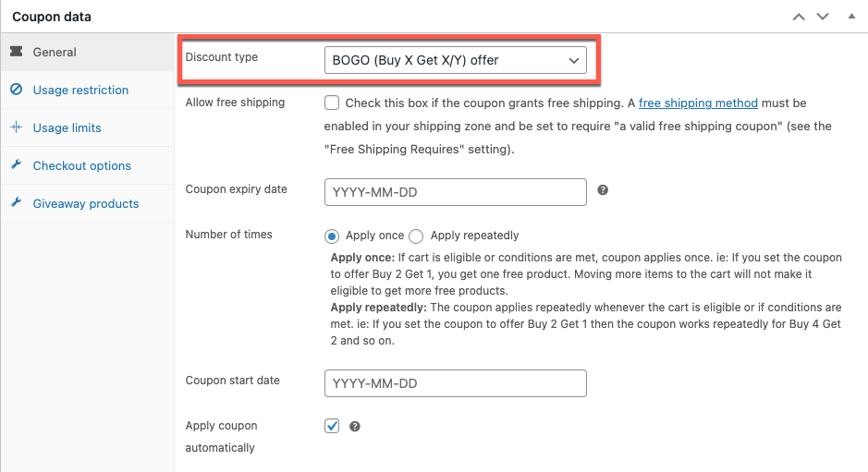The height and width of the screenshot is (472, 868).
Task: Click the Coupon start date field
Action: pyautogui.click(x=455, y=383)
